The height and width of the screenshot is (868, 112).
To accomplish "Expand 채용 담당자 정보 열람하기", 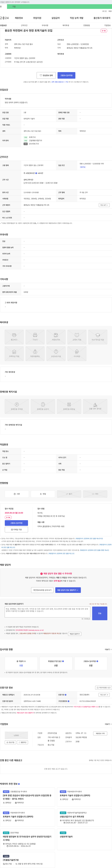I will [x=68, y=590].
